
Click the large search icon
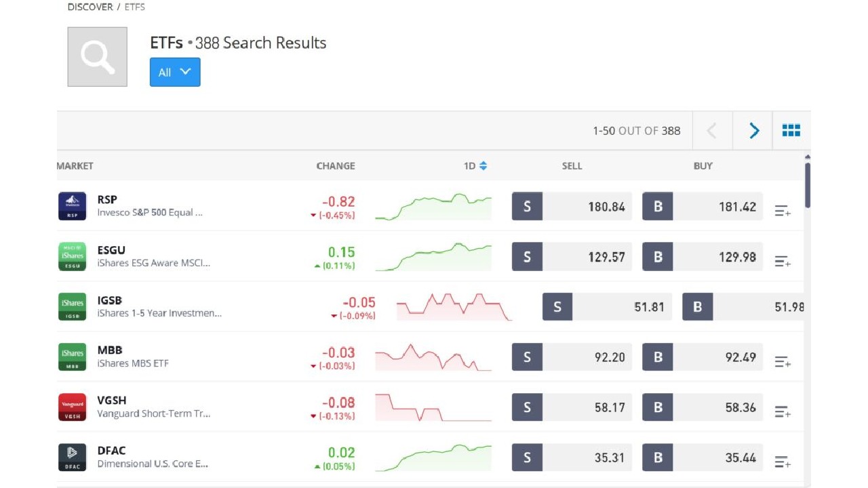(x=96, y=57)
